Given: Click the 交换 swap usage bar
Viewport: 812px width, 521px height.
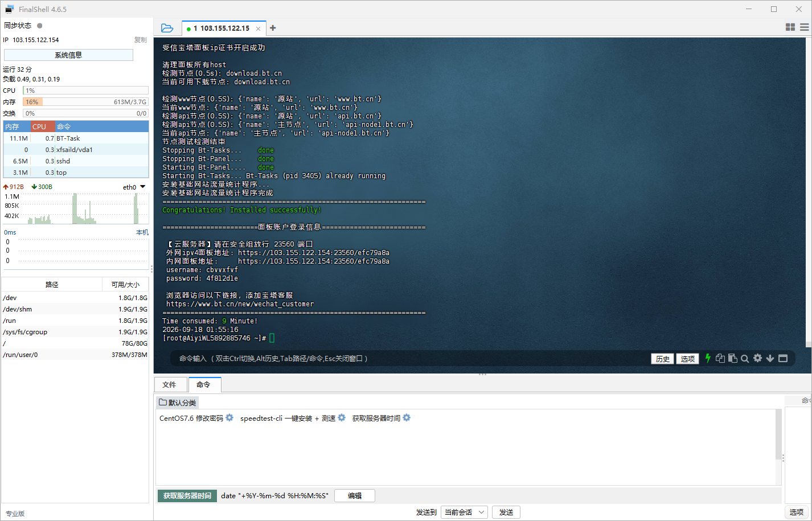Looking at the screenshot, I should [85, 113].
